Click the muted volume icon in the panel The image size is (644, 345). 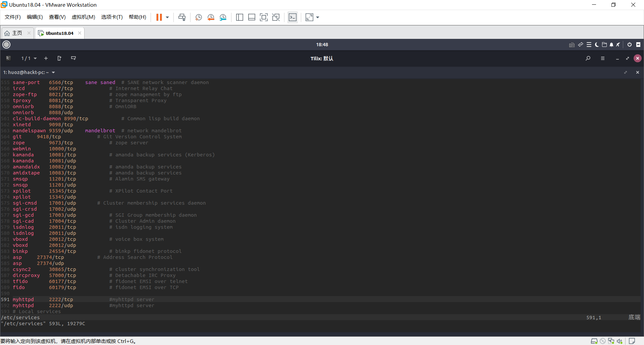coord(618,45)
